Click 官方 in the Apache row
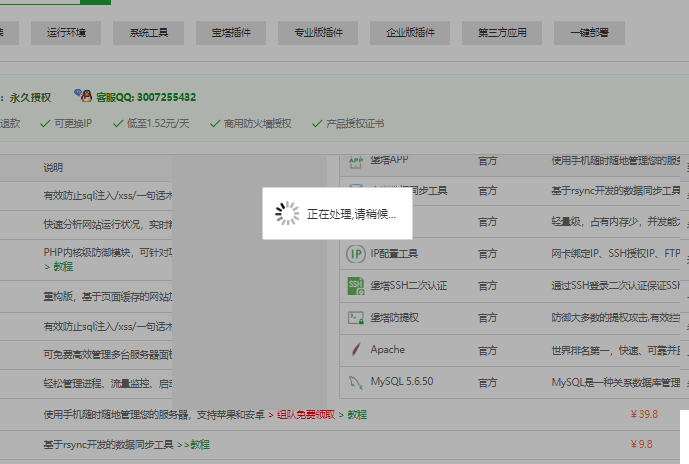 click(487, 350)
